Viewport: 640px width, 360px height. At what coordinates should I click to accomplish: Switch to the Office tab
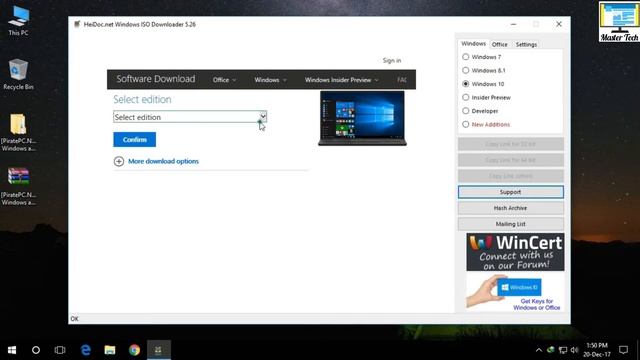(500, 44)
